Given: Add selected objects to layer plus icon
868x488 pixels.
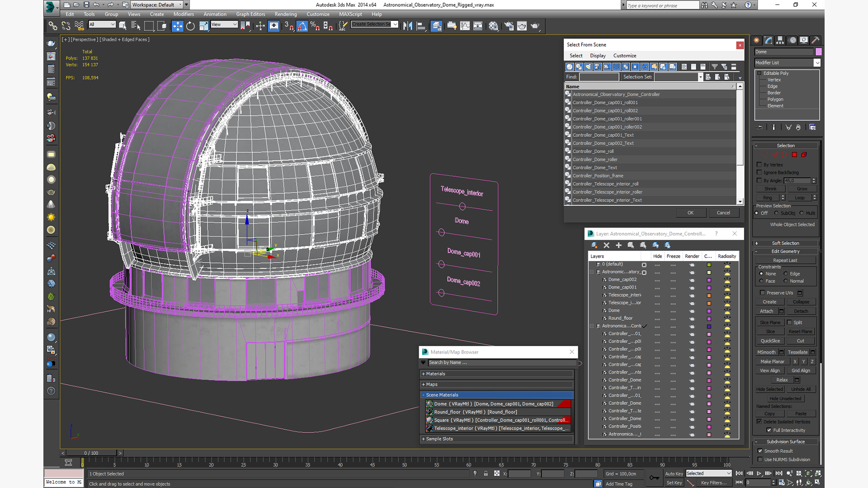Looking at the screenshot, I should 618,245.
